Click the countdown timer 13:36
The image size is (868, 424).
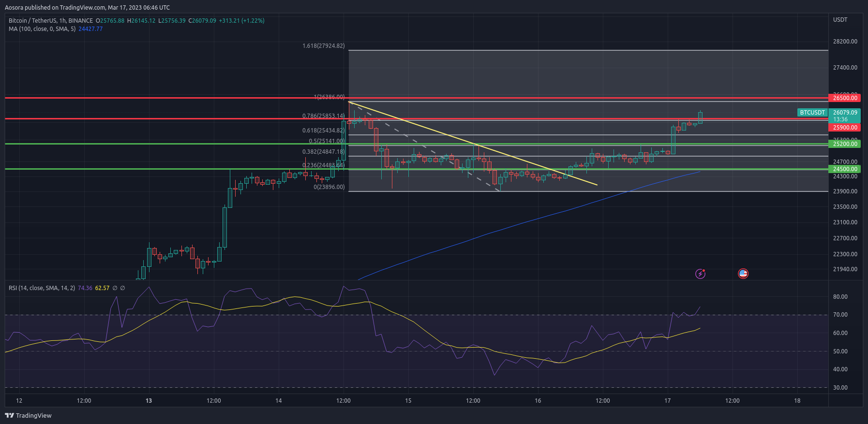tap(840, 119)
